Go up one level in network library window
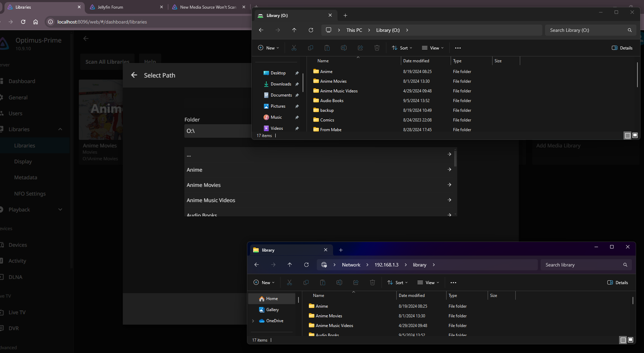The height and width of the screenshot is (353, 644). click(289, 265)
